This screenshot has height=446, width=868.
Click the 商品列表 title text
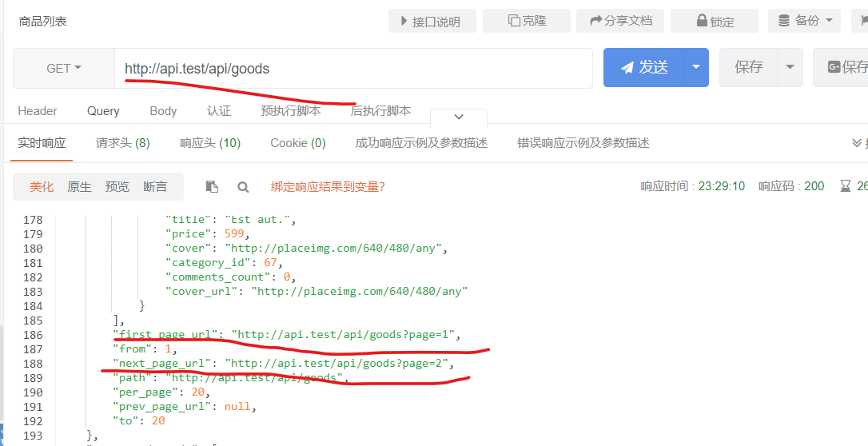pyautogui.click(x=42, y=22)
